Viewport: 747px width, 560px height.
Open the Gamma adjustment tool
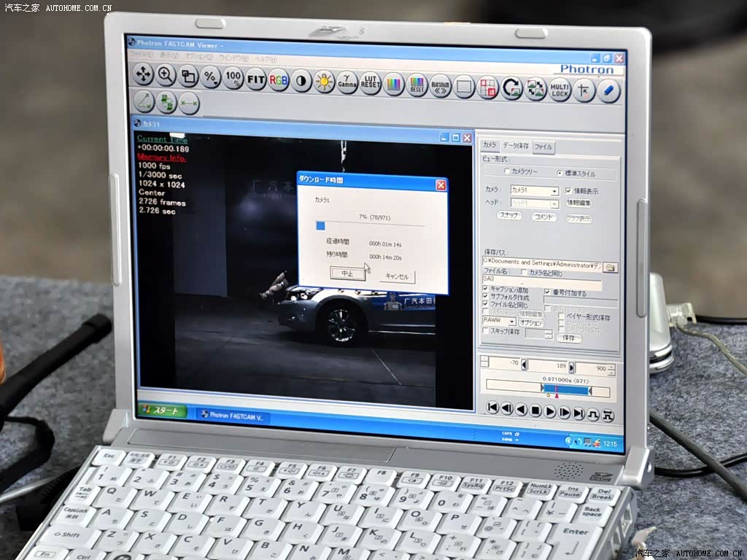(x=347, y=83)
